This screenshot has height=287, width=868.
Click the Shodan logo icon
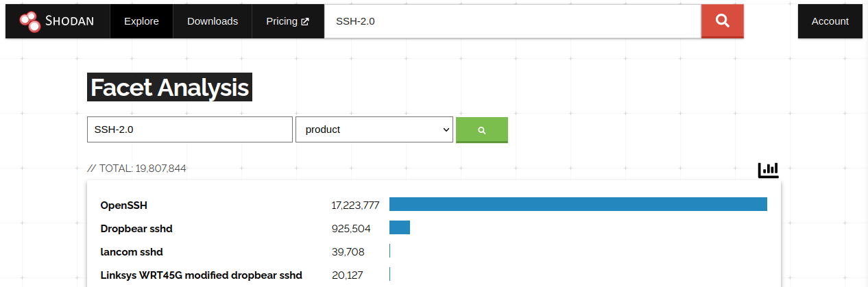click(x=29, y=21)
